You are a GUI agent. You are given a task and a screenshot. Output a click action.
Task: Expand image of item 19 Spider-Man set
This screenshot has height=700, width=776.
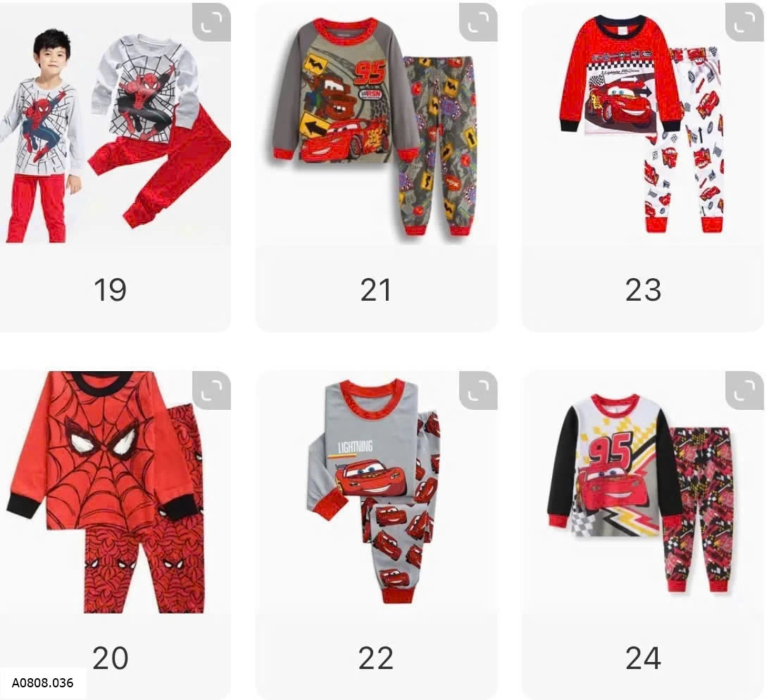coord(211,23)
